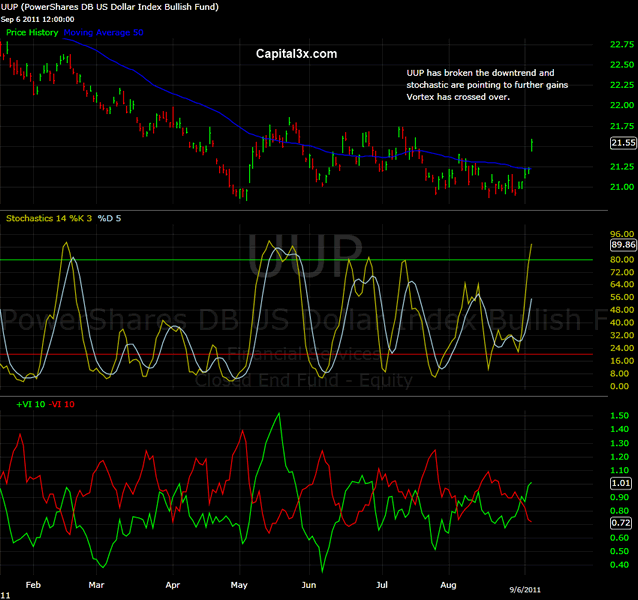
Task: Toggle the Moving Average 50 legend
Action: click(104, 33)
